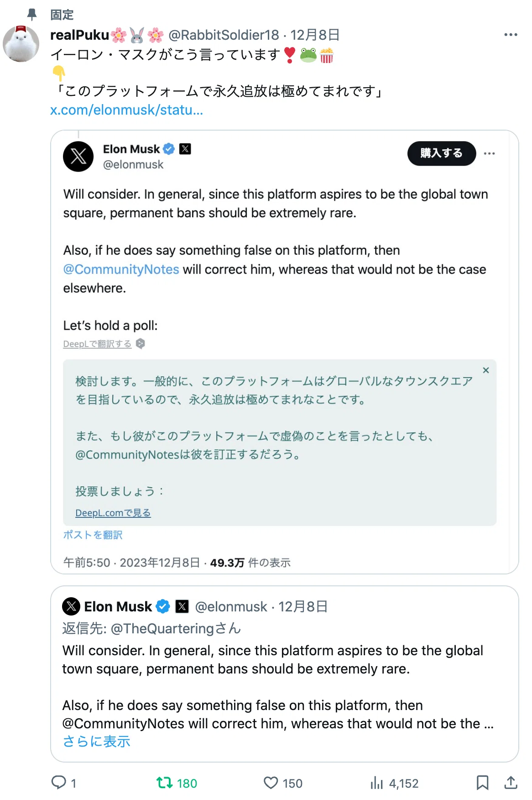Image resolution: width=532 pixels, height=800 pixels.
Task: Repost this tweet with retweet icon
Action: (x=164, y=783)
